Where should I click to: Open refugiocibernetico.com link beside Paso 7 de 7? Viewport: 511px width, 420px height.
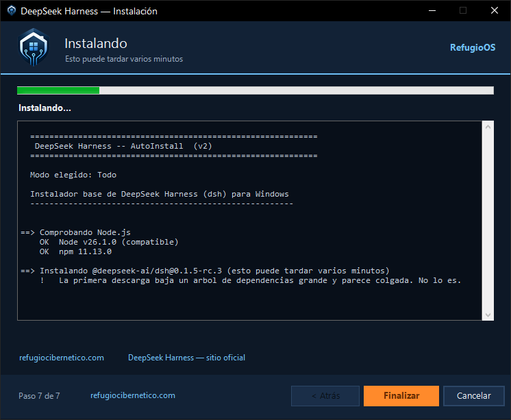[133, 395]
